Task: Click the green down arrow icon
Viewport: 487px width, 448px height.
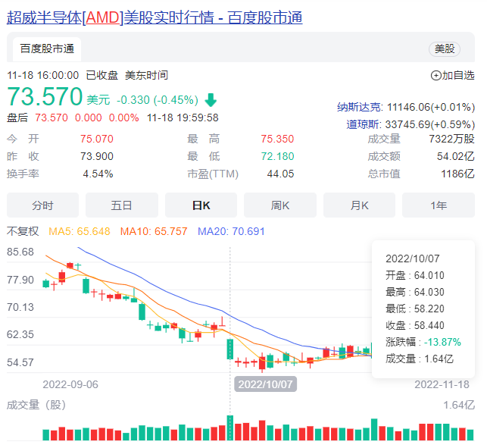Action: [211, 100]
